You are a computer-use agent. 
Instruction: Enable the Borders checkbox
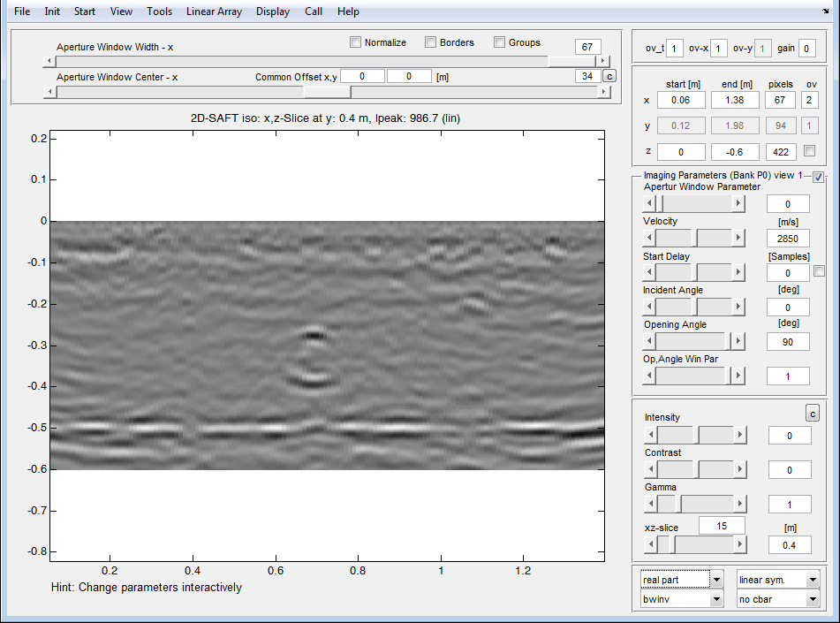pyautogui.click(x=430, y=42)
